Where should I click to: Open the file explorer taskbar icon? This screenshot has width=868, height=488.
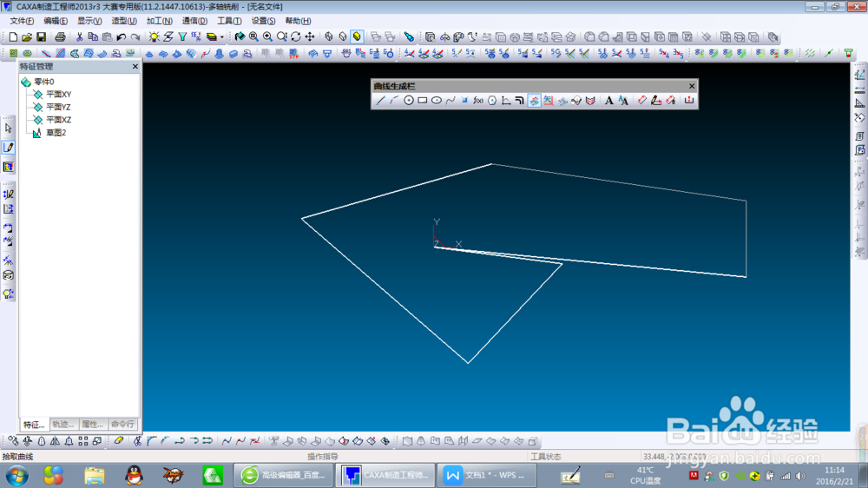(94, 476)
